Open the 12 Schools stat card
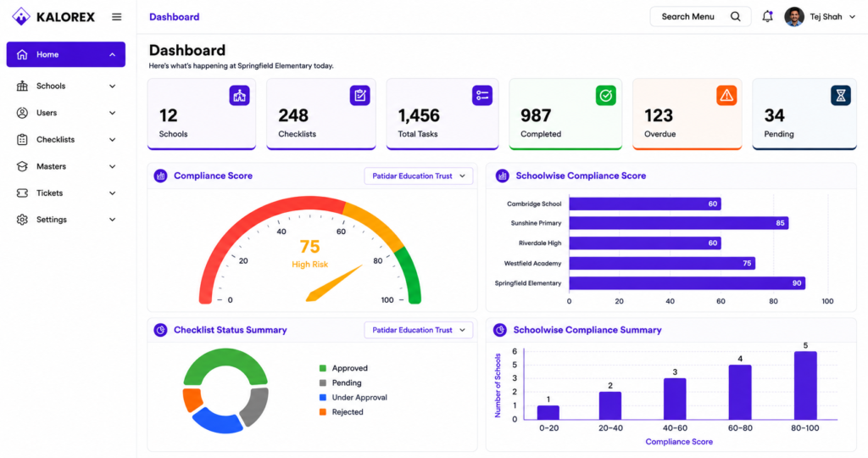 [202, 114]
